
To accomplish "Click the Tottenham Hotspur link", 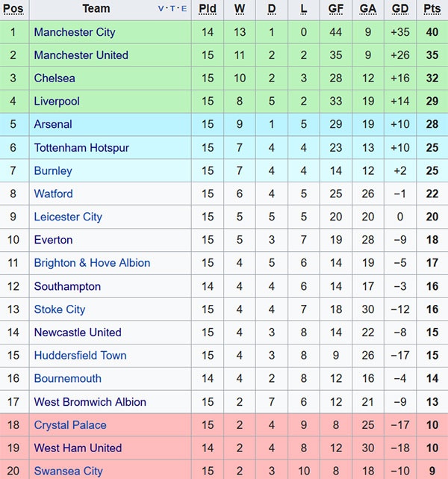I will pyautogui.click(x=81, y=148).
